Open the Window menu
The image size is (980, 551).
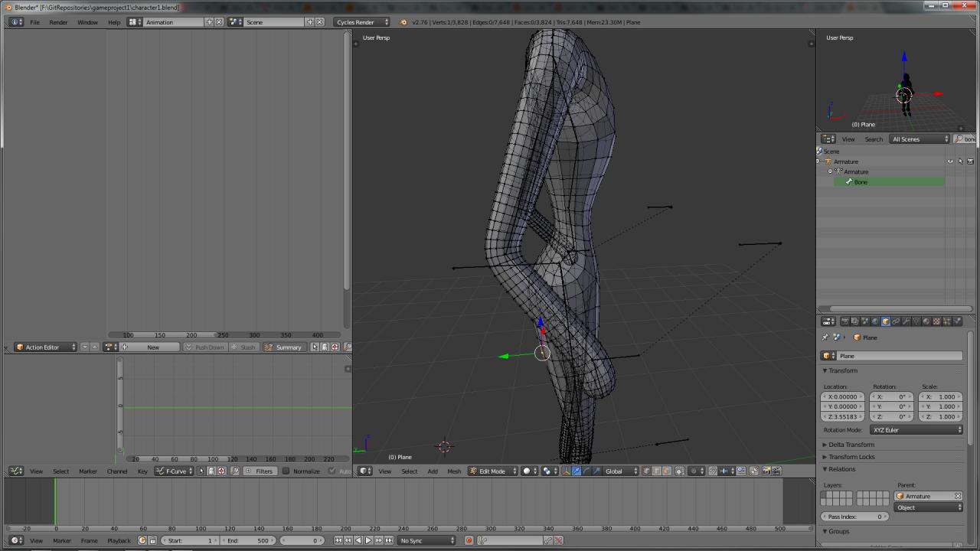pos(87,22)
